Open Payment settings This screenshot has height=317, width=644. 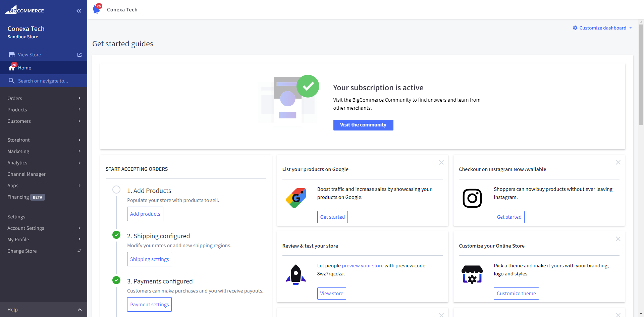[x=150, y=305]
